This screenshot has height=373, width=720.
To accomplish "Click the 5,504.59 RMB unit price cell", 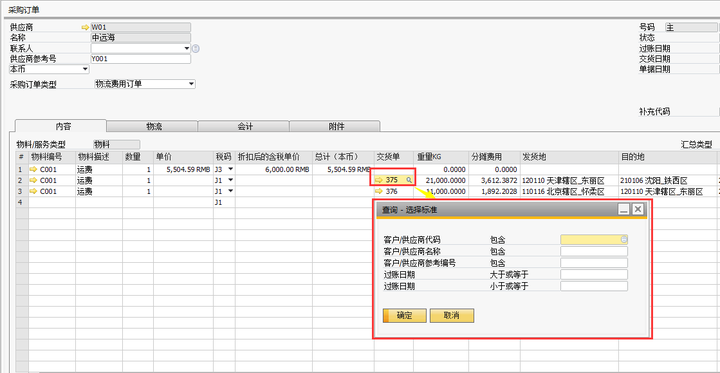I will coord(184,170).
